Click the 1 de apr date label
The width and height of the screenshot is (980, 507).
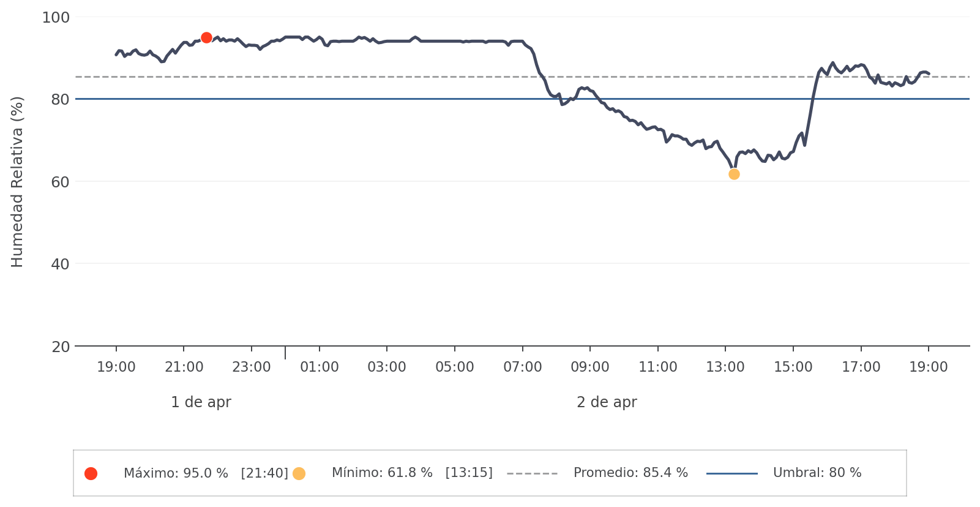coord(201,402)
